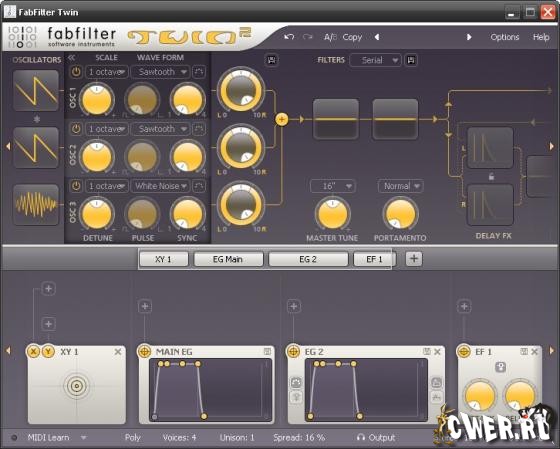Collapse the oscillator panel with double chevron

tap(71, 58)
